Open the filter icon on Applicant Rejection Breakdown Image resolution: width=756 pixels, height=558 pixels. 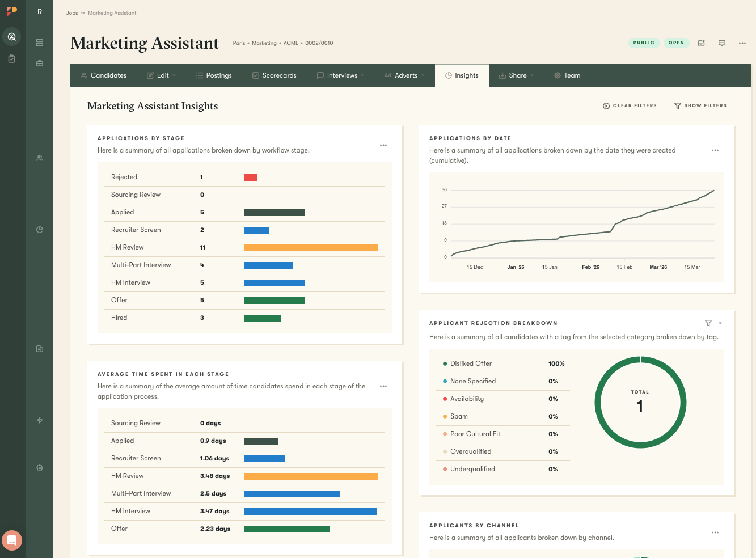(708, 323)
